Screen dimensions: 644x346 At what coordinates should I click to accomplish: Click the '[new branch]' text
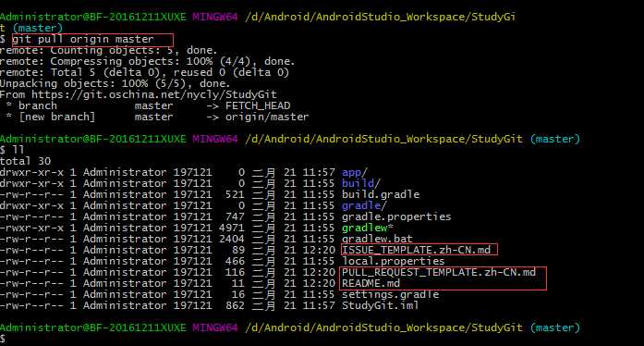coord(57,117)
